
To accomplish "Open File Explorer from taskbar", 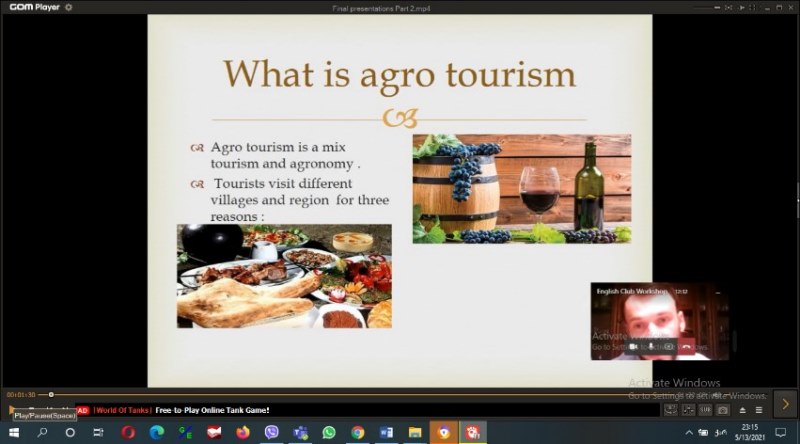I will point(415,433).
